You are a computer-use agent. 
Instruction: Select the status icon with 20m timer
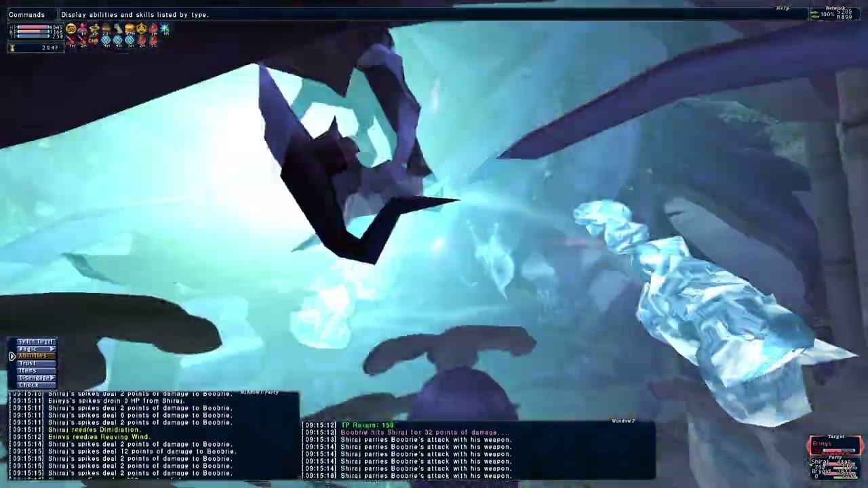point(106,28)
